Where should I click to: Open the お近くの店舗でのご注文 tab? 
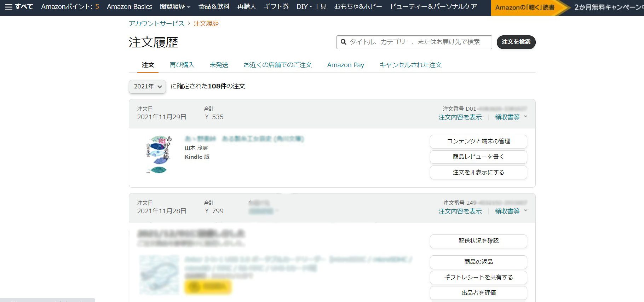click(x=277, y=65)
